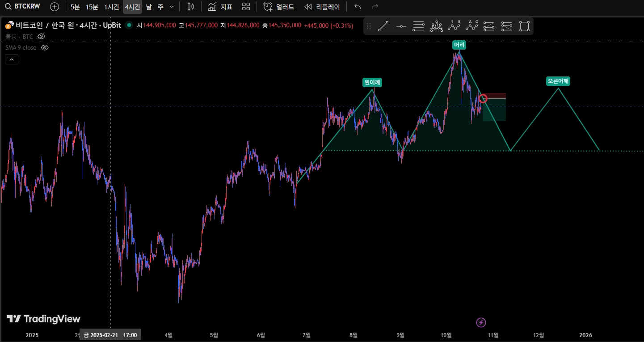Select the Horizontal Line tool
This screenshot has width=644, height=342.
(401, 26)
